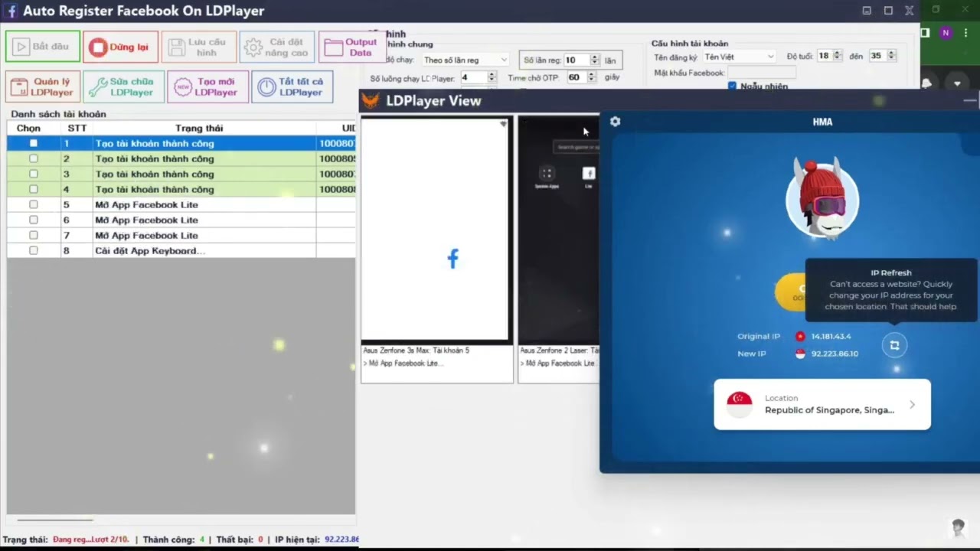This screenshot has height=551, width=980.
Task: Click the Singapore flag next to Location
Action: [740, 404]
